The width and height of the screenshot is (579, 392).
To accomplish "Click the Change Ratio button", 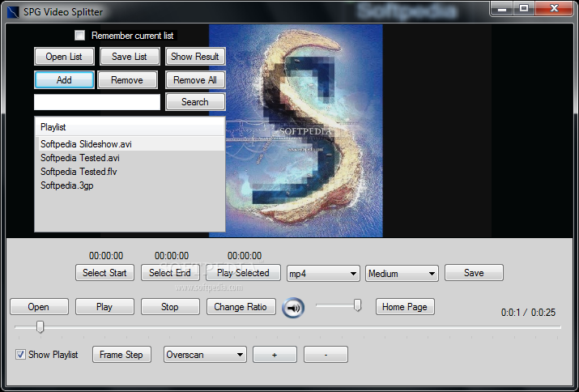I will click(x=241, y=307).
